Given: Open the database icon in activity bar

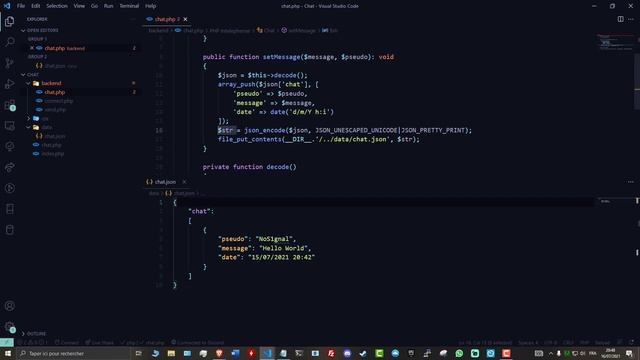Looking at the screenshot, I should 9,230.
